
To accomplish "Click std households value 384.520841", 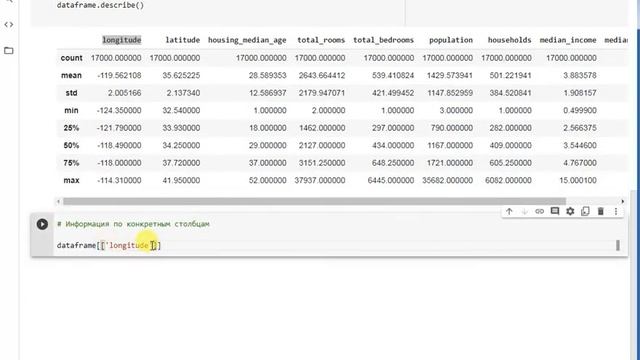I will coord(510,93).
